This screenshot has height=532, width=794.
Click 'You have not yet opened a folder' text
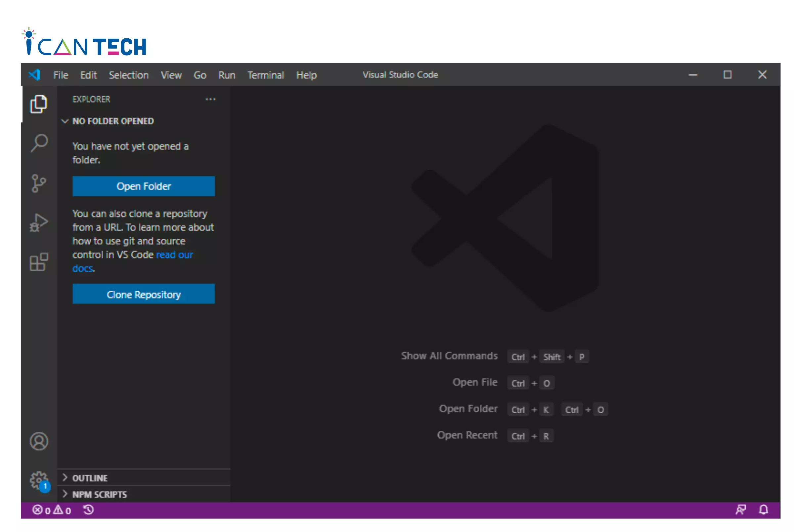130,153
